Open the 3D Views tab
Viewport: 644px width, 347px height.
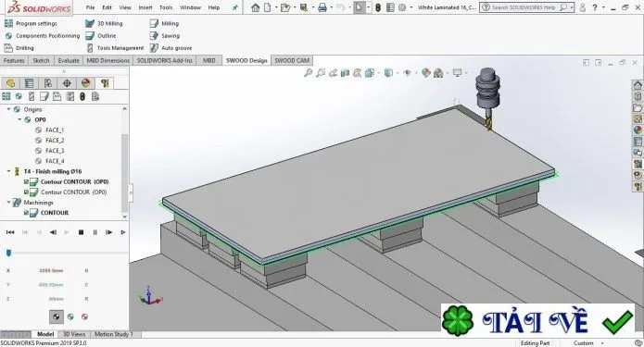point(74,334)
